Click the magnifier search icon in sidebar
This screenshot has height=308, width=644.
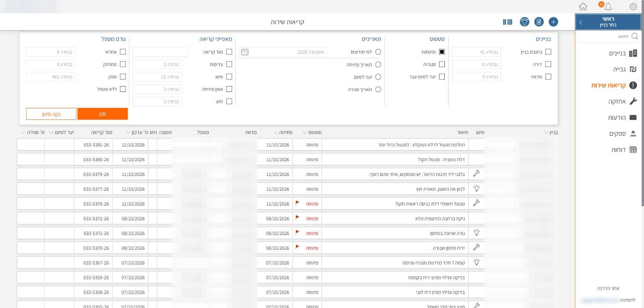pyautogui.click(x=635, y=37)
